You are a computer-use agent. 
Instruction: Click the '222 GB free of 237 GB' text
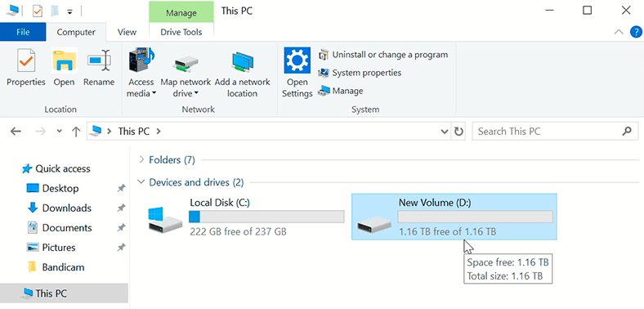(238, 231)
